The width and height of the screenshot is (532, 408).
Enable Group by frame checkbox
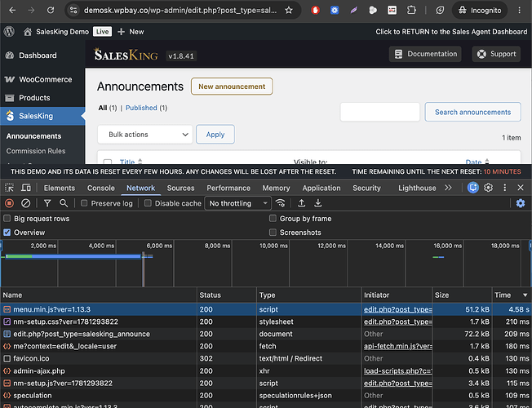273,218
